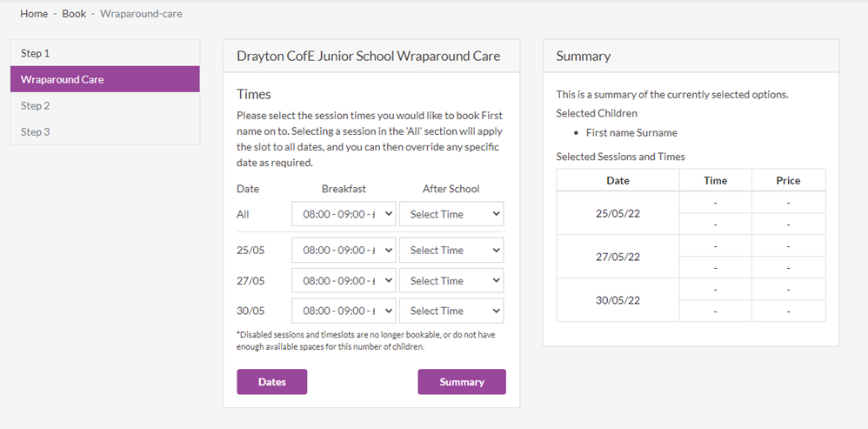Open After School dropdown for 27/05
868x429 pixels.
point(451,281)
